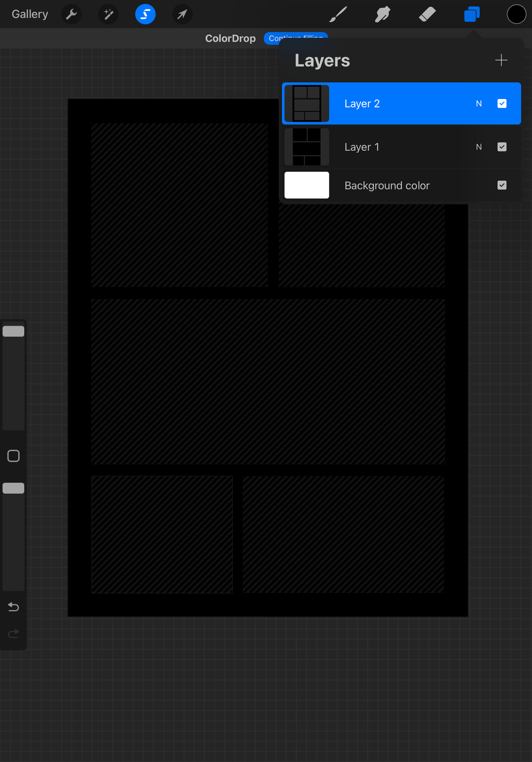This screenshot has width=532, height=762.
Task: Open the blend mode N for Layer 2
Action: point(478,103)
